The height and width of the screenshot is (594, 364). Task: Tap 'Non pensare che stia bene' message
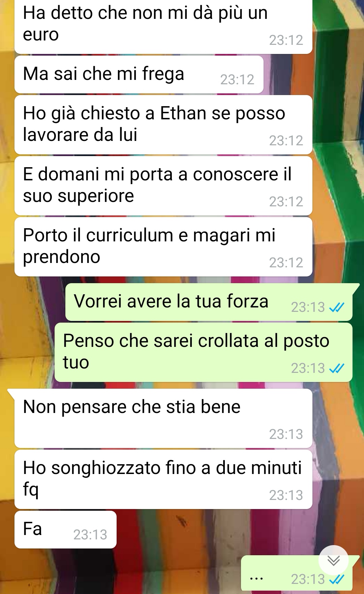[163, 418]
